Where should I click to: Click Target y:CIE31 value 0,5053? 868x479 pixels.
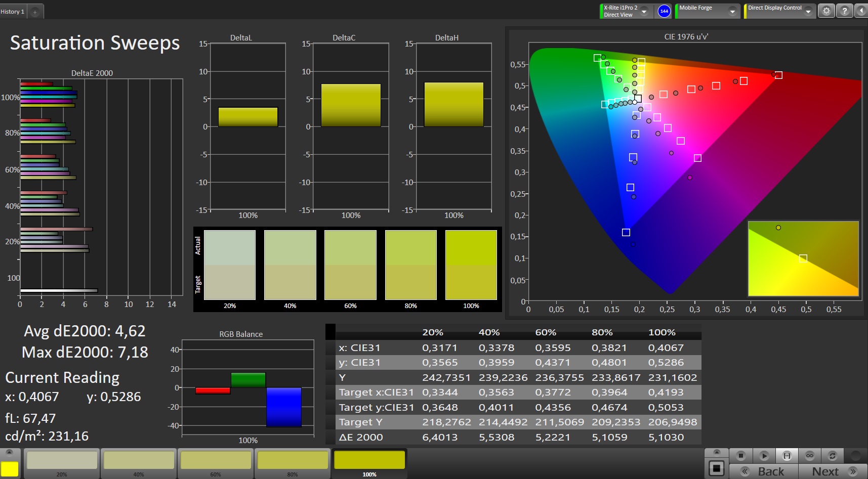(666, 407)
